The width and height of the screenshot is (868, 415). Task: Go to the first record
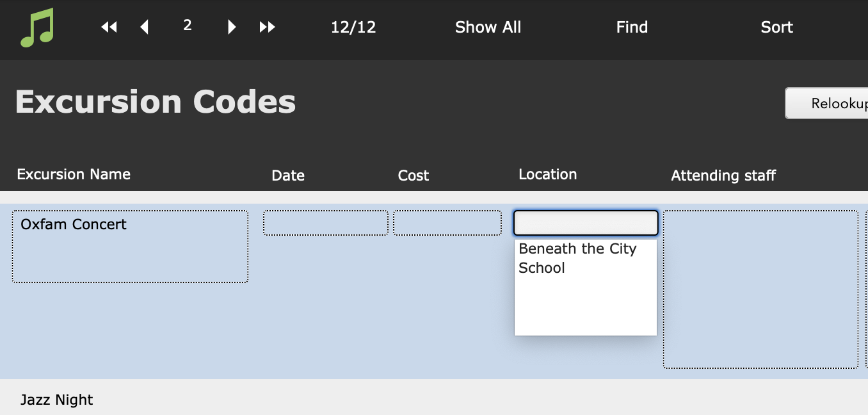(109, 27)
